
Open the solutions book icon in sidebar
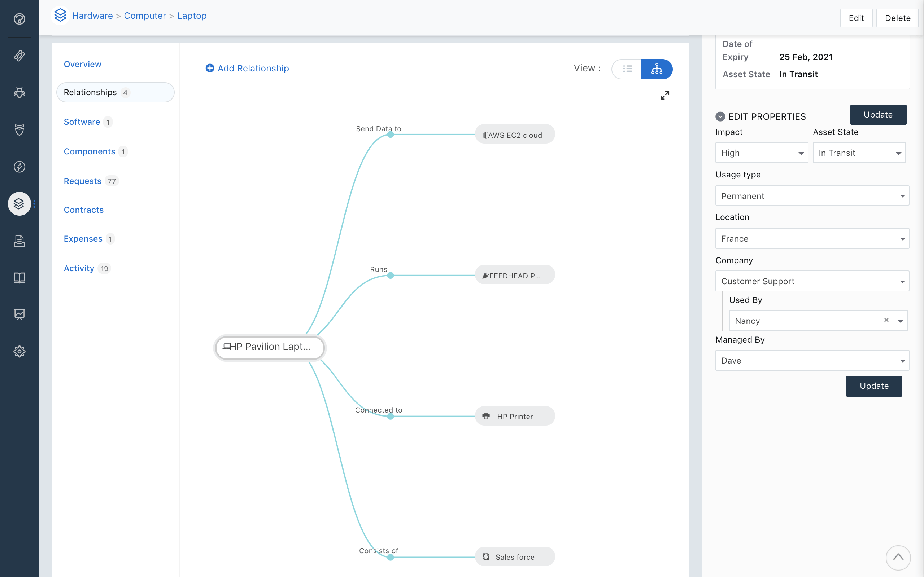19,277
